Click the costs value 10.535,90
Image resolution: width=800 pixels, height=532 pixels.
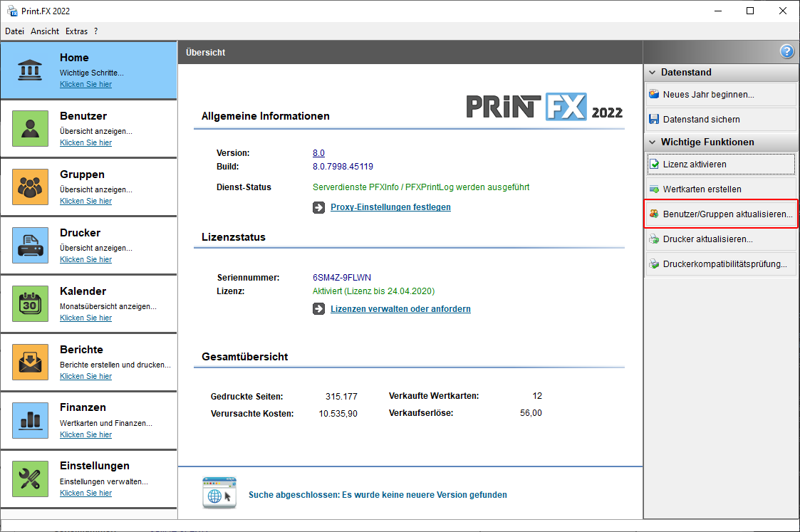pos(338,414)
